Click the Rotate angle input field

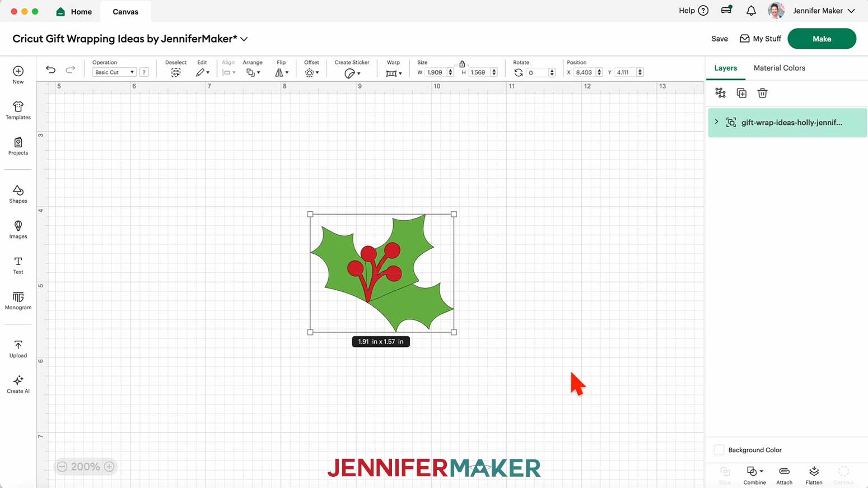coord(537,72)
